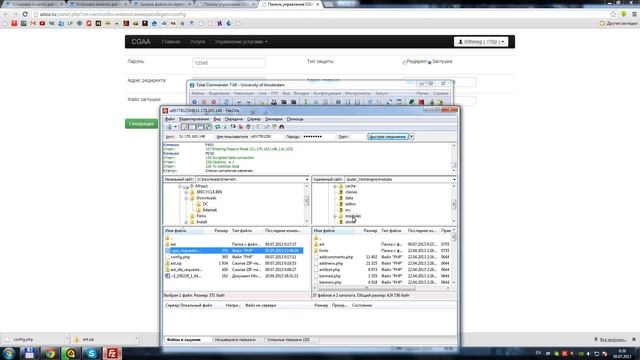Open the Помощь menu in FileZilla

tap(295, 119)
